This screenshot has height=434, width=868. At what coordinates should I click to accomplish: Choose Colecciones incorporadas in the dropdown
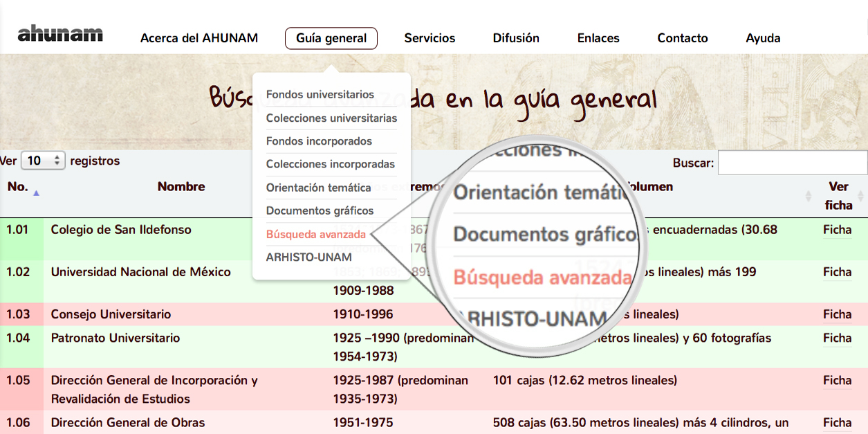[x=331, y=165]
